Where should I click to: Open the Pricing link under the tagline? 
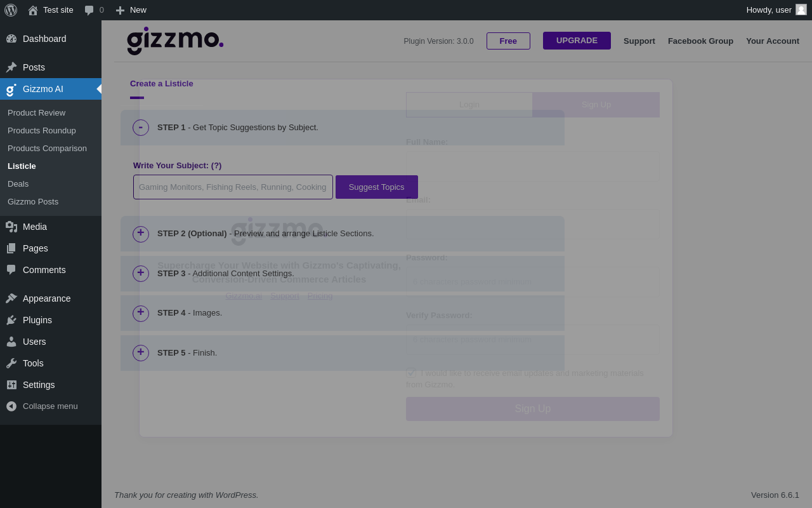[x=320, y=295]
